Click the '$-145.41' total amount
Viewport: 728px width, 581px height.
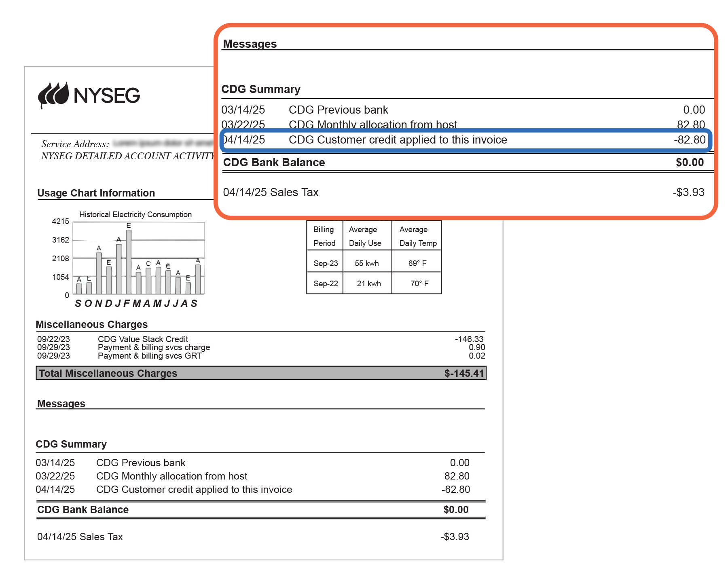click(464, 373)
